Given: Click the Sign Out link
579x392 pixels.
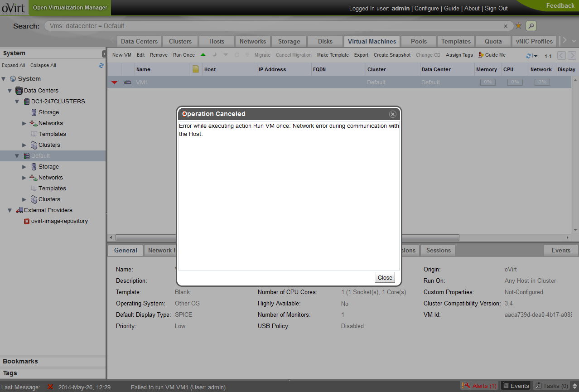Looking at the screenshot, I should tap(496, 8).
